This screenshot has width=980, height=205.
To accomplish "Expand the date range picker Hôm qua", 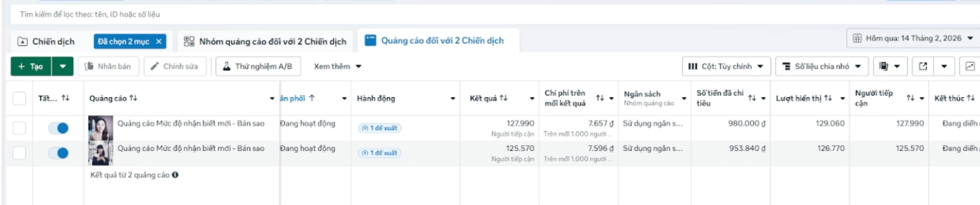I will pos(913,38).
